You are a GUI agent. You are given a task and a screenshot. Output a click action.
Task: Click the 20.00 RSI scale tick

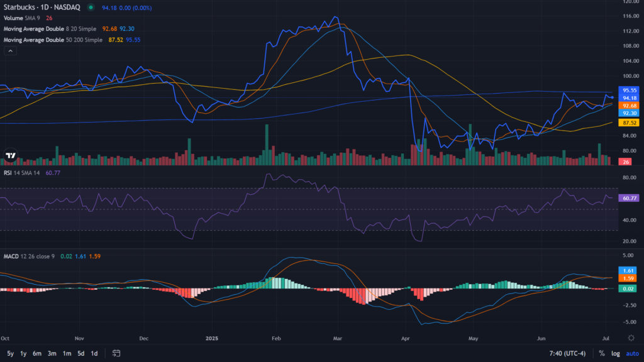630,241
